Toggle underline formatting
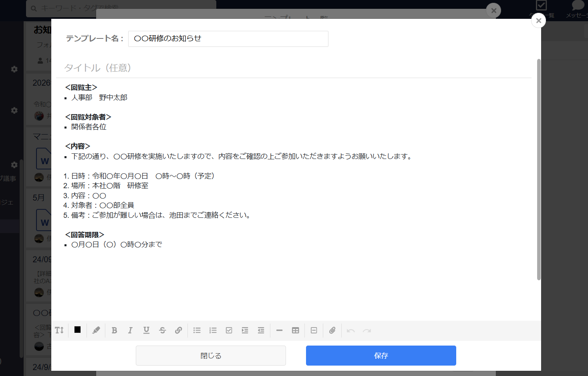This screenshot has width=588, height=376. click(x=146, y=330)
